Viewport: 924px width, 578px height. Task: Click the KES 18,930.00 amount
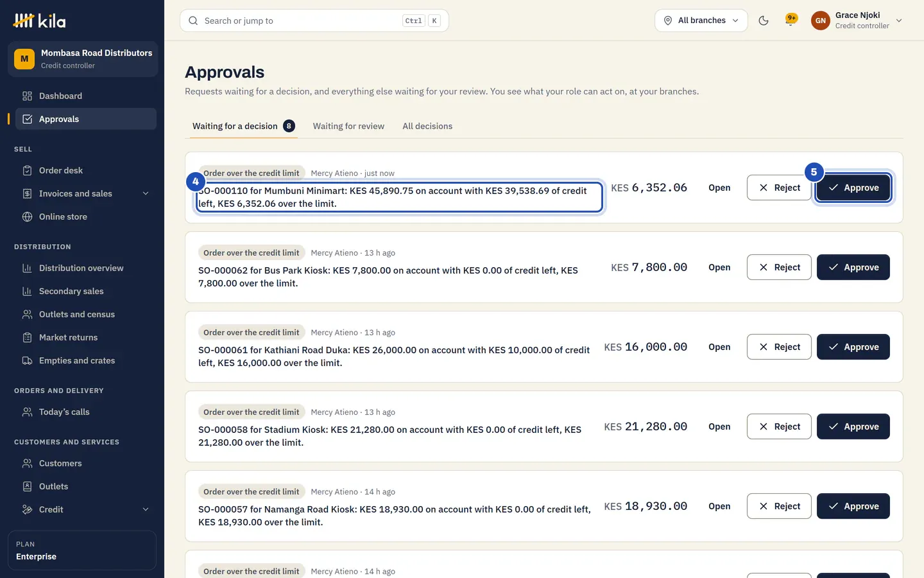pyautogui.click(x=646, y=506)
